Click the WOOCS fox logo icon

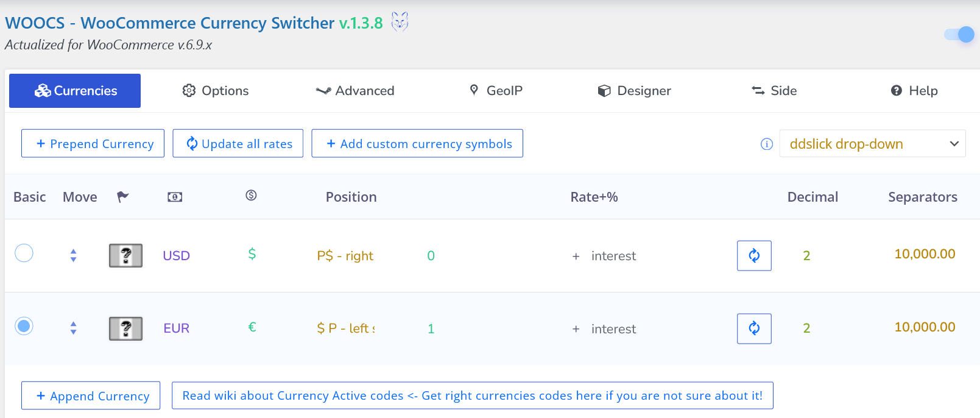click(400, 22)
